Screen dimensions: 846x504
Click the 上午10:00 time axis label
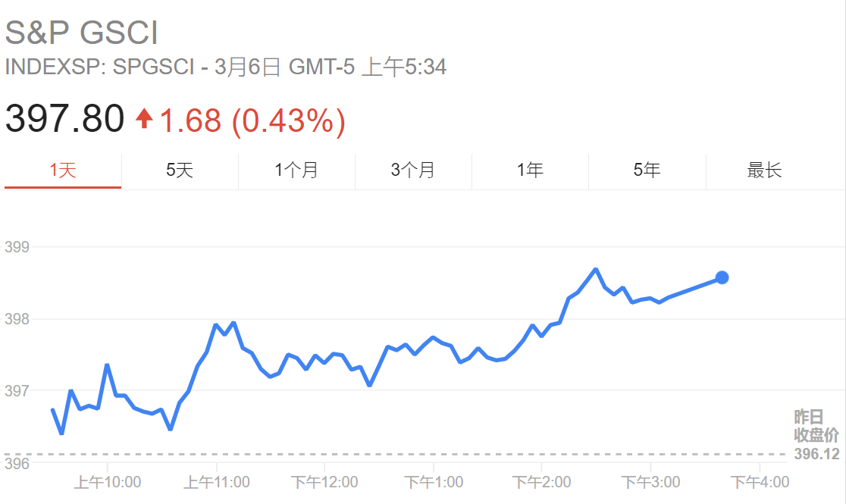click(x=108, y=481)
